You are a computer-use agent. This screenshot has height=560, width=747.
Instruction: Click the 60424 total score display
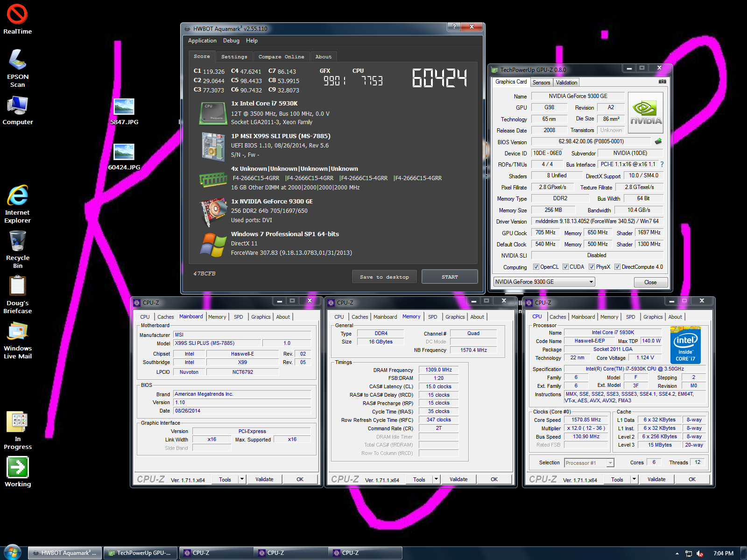click(x=439, y=78)
